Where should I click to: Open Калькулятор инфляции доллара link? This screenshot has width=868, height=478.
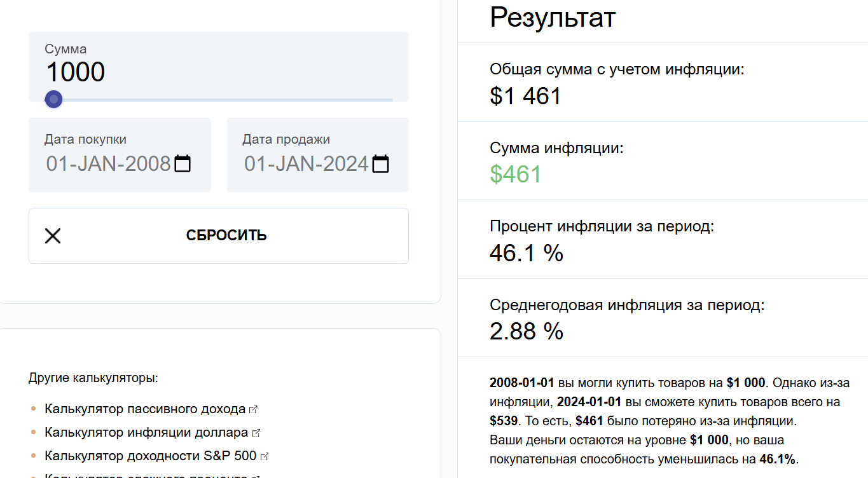coord(146,432)
